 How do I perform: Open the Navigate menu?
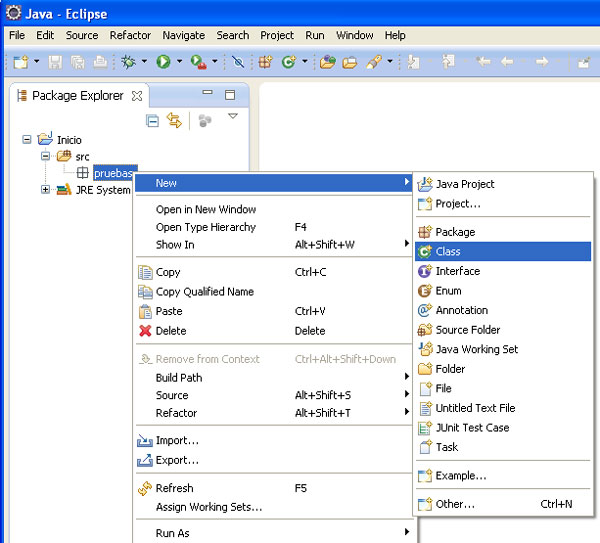click(x=184, y=35)
